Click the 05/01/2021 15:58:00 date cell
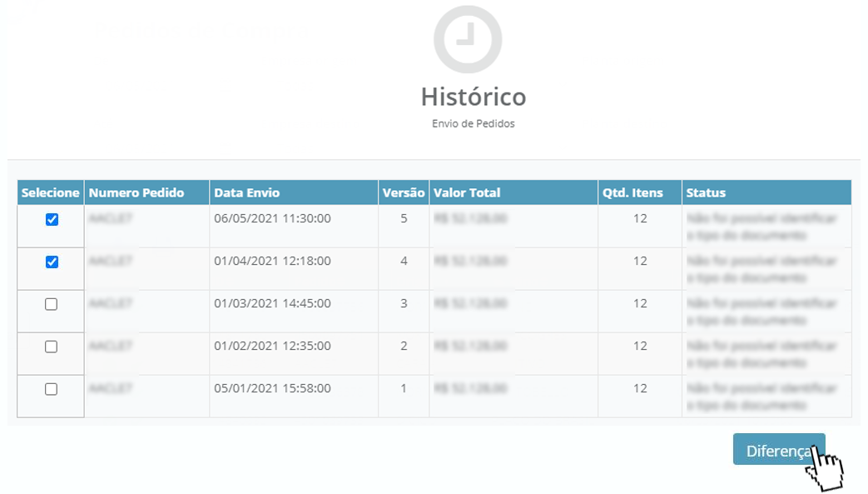This screenshot has width=868, height=494. [272, 389]
